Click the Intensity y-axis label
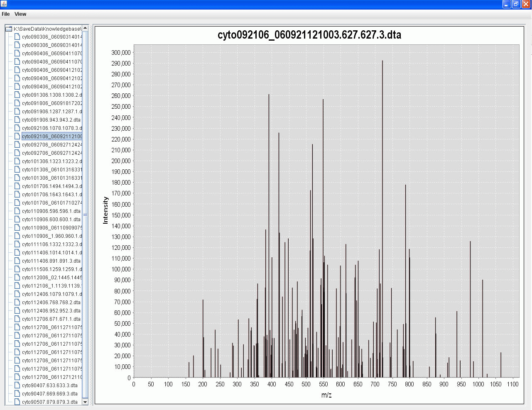 click(105, 210)
